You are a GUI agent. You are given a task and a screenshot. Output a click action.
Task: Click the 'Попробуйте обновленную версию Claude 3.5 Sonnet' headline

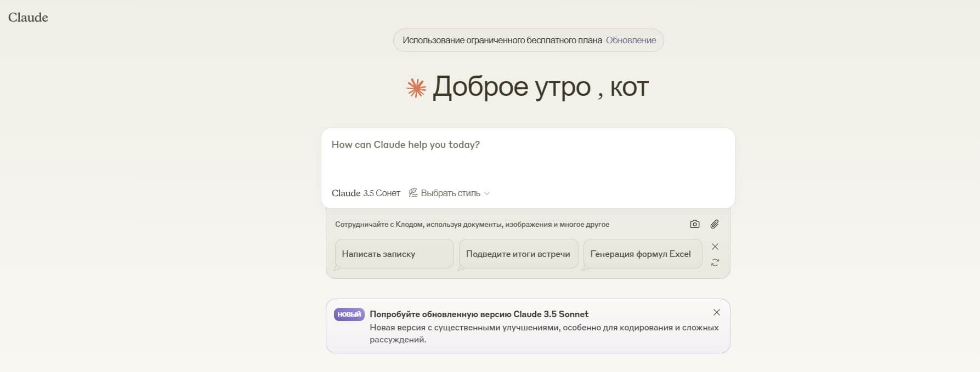tap(479, 314)
